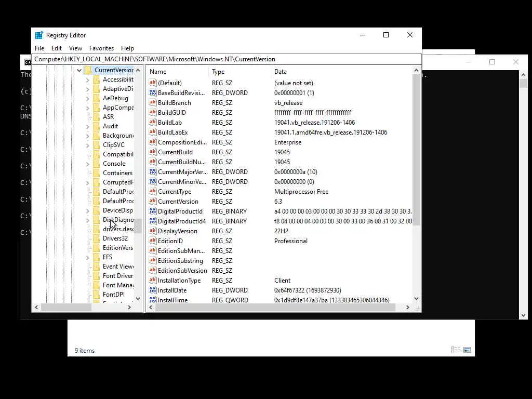Click the CurrentVersion folder icon in tree
This screenshot has height=399, width=532.
pos(88,70)
